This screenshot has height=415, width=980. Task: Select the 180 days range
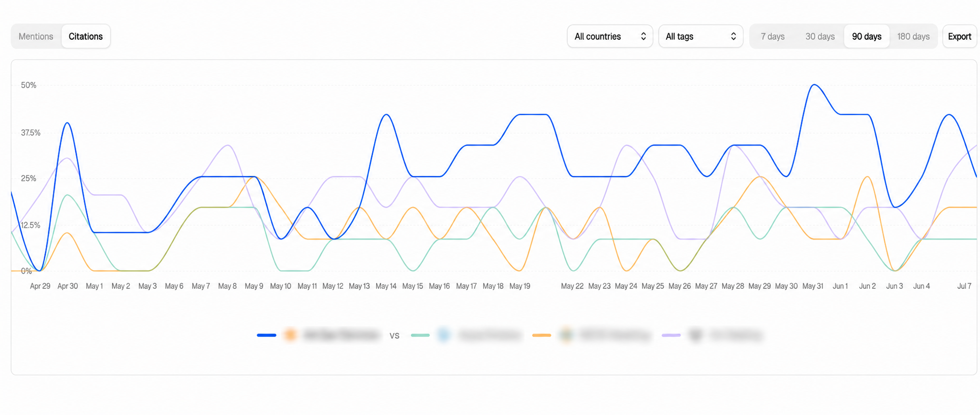click(x=913, y=37)
